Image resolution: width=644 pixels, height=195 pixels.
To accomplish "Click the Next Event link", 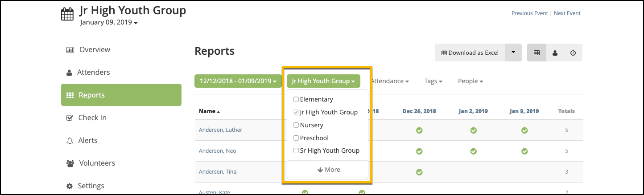I will coord(567,13).
